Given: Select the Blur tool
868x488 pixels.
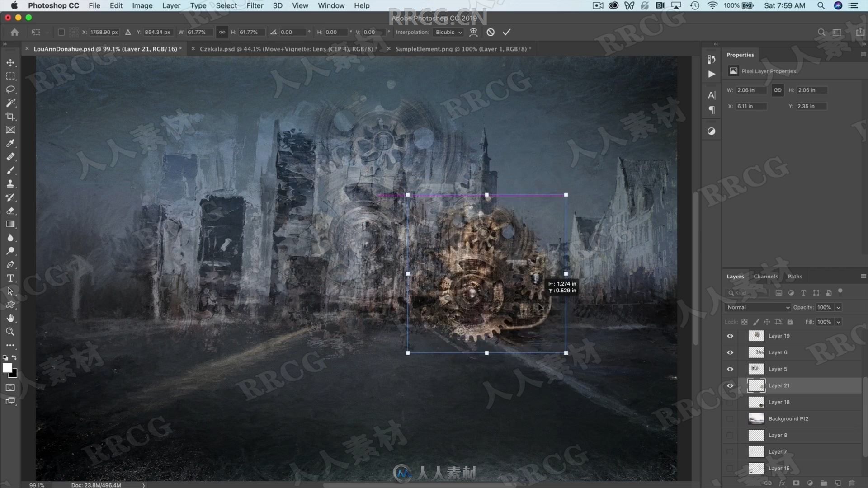Looking at the screenshot, I should (10, 238).
